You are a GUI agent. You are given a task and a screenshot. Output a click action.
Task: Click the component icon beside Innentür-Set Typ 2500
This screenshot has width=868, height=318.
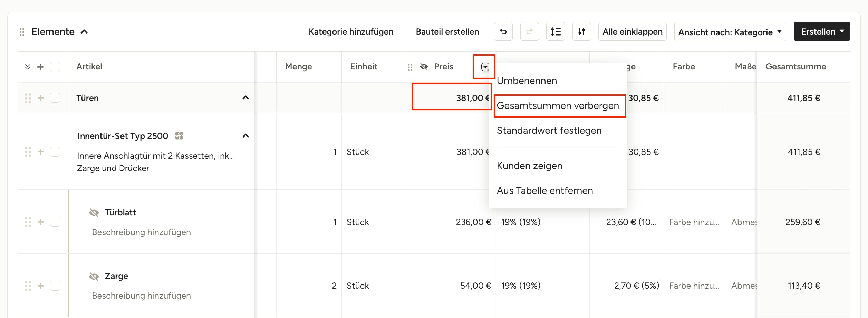179,136
